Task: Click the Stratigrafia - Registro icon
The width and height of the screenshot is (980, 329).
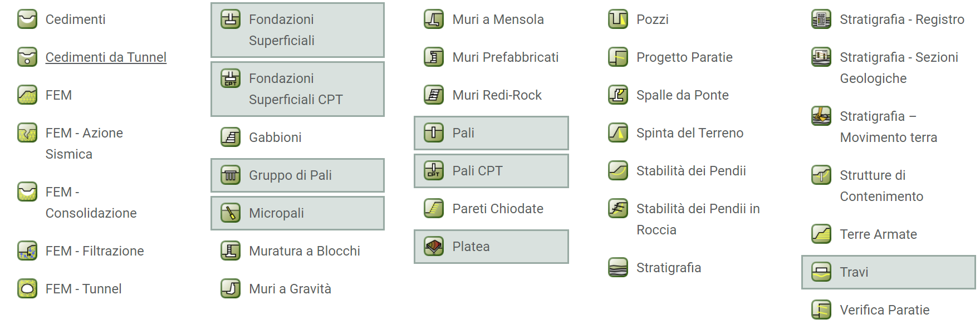Action: coord(821,19)
